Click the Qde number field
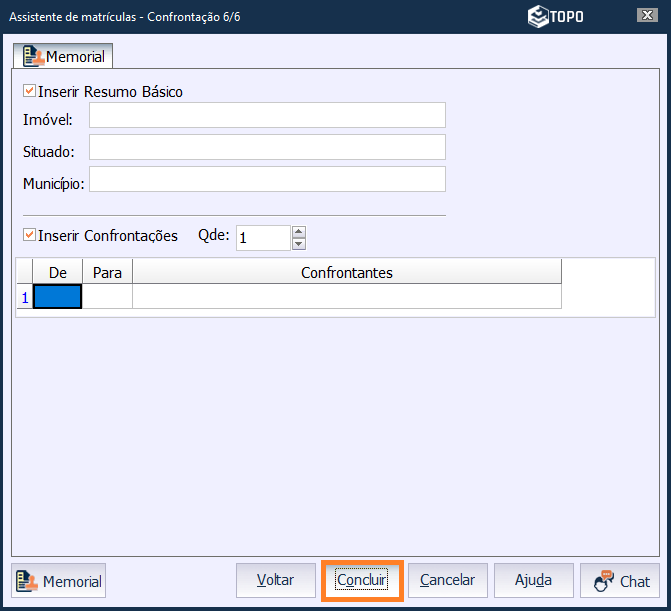The height and width of the screenshot is (611, 671). (x=263, y=238)
